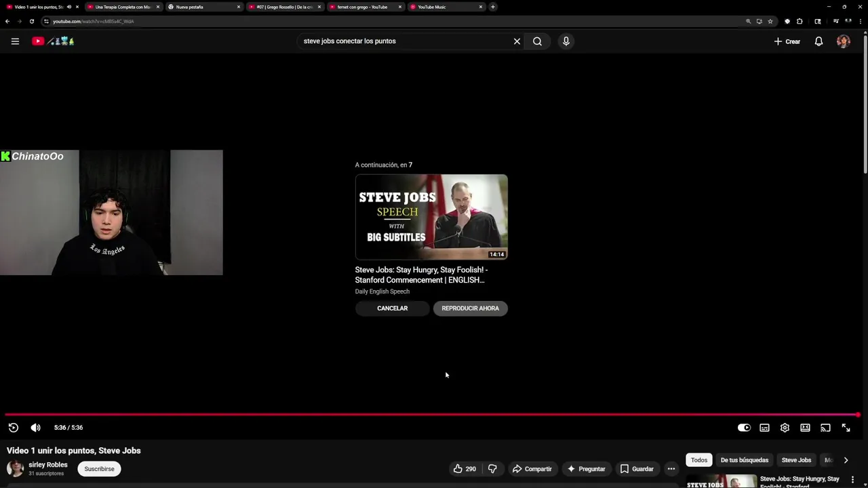Reload the page
Viewport: 868px width, 488px height.
coord(31,21)
